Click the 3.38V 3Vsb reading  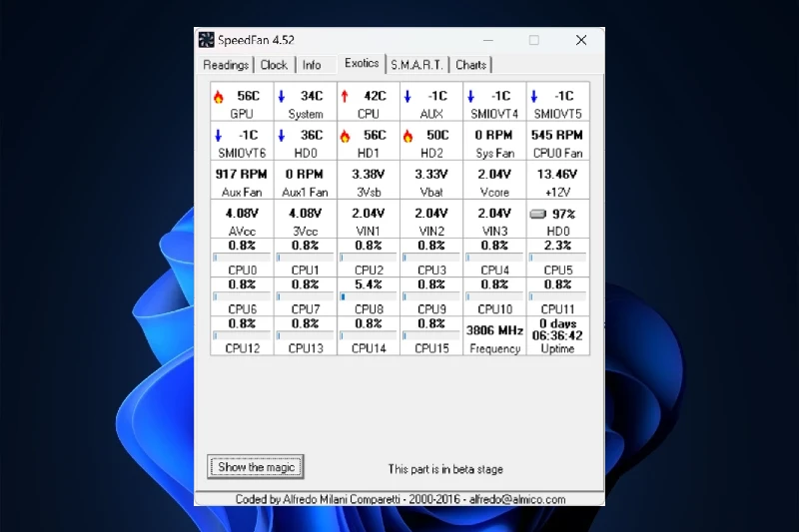pos(368,175)
